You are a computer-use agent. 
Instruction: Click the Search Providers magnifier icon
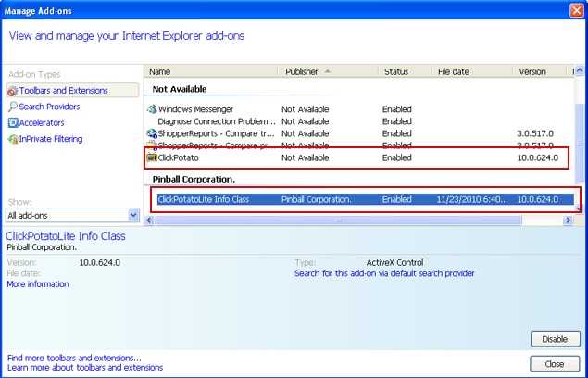pyautogui.click(x=13, y=107)
